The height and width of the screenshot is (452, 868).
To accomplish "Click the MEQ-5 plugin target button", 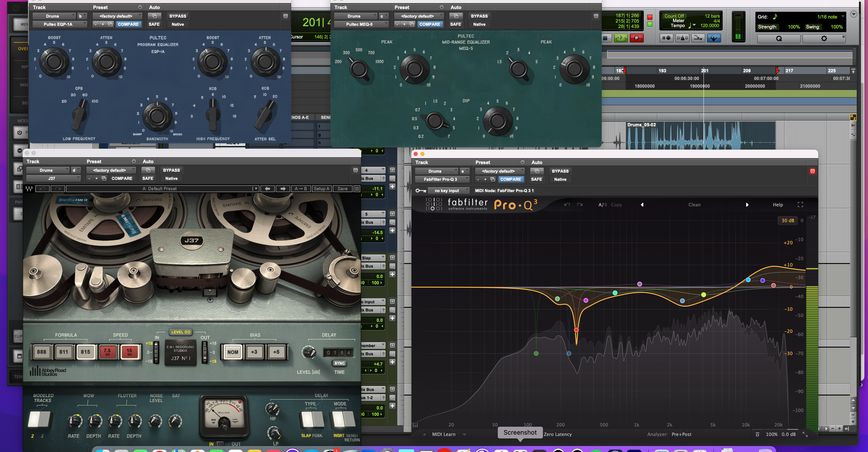I will [596, 16].
